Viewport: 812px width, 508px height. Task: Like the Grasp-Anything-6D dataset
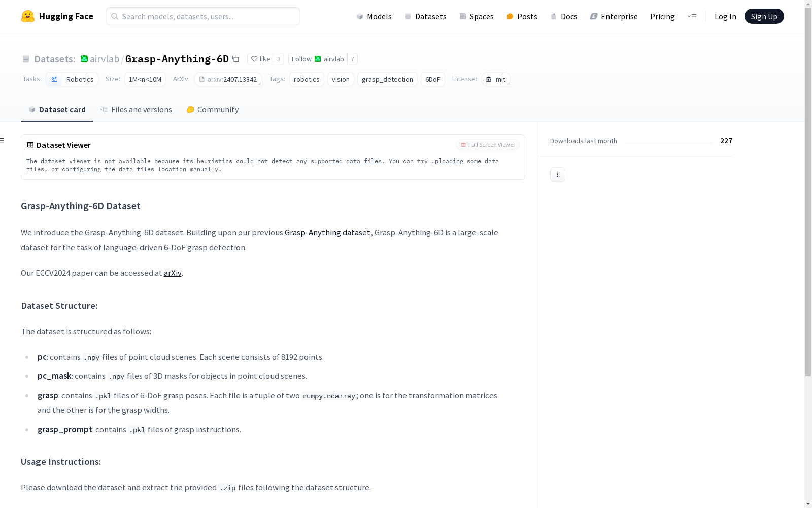click(x=260, y=59)
